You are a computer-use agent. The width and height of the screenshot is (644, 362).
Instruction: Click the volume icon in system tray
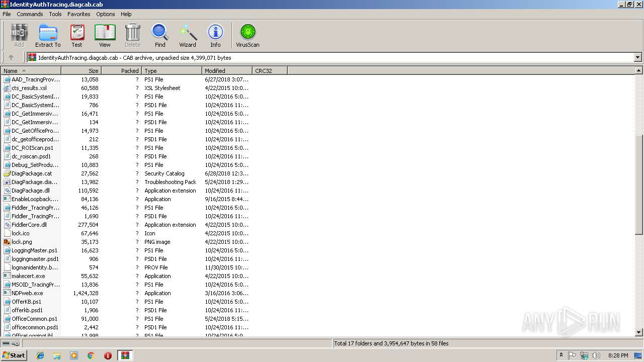tap(595, 355)
